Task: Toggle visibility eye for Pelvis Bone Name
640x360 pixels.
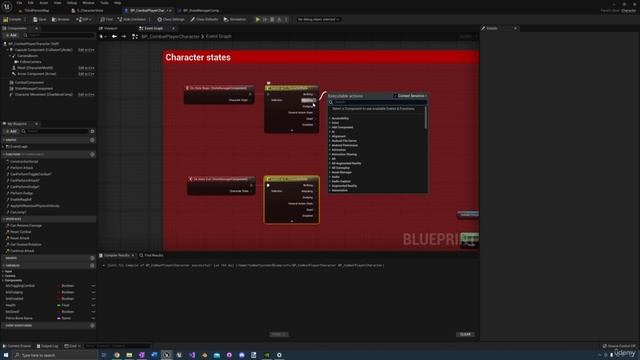Action: (93, 318)
